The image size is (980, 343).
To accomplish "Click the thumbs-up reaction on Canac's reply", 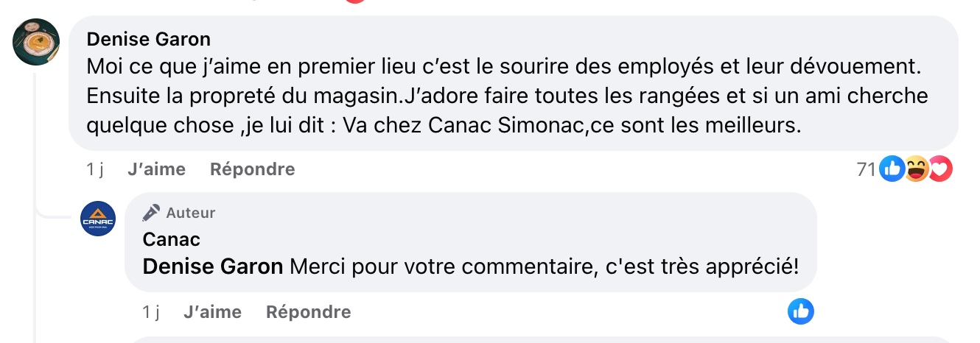I will (800, 312).
